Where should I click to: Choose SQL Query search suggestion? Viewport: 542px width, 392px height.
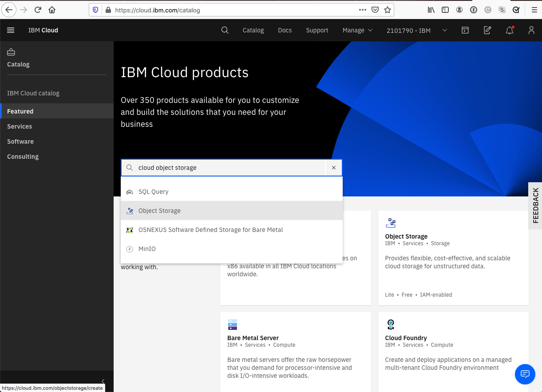point(232,192)
